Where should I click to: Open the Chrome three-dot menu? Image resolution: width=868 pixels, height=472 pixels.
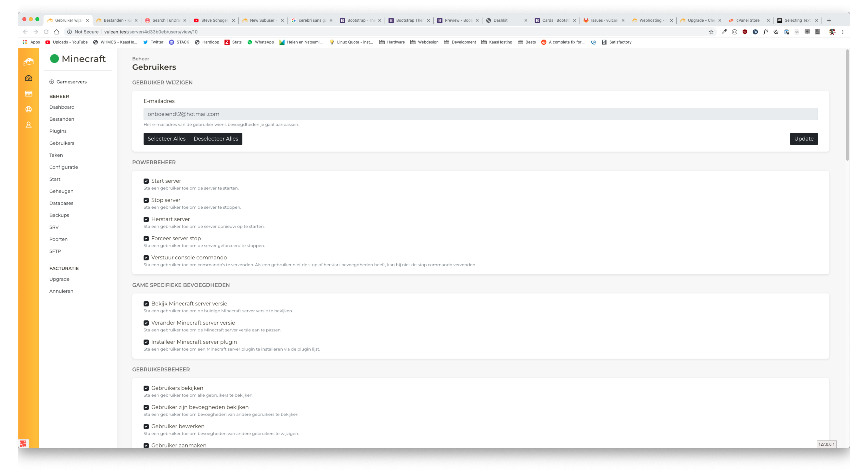(843, 32)
